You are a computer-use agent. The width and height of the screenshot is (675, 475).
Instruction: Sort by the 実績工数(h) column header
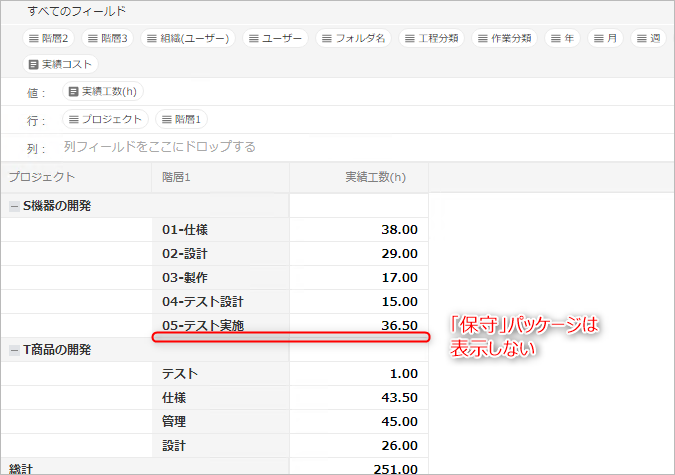click(x=375, y=177)
